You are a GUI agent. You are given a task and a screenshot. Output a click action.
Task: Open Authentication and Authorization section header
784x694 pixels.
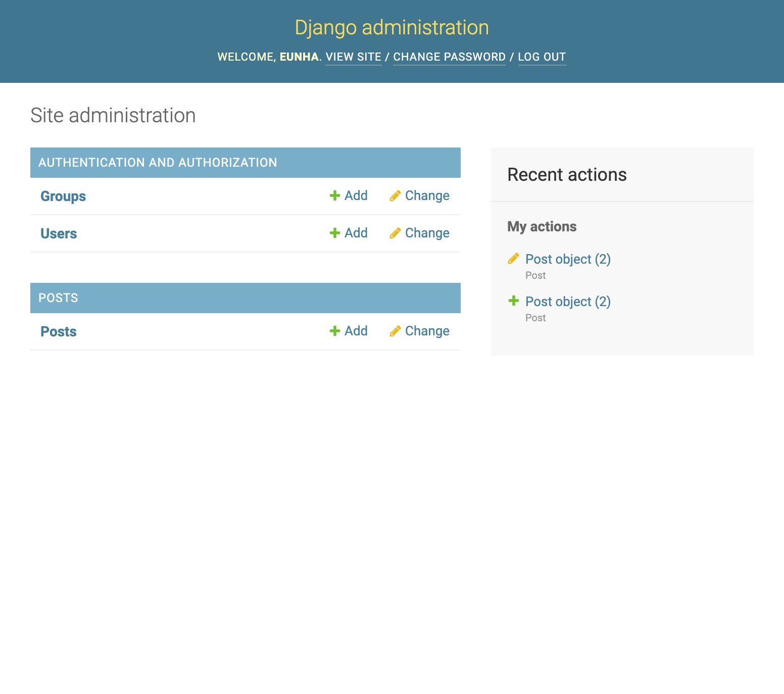click(158, 163)
